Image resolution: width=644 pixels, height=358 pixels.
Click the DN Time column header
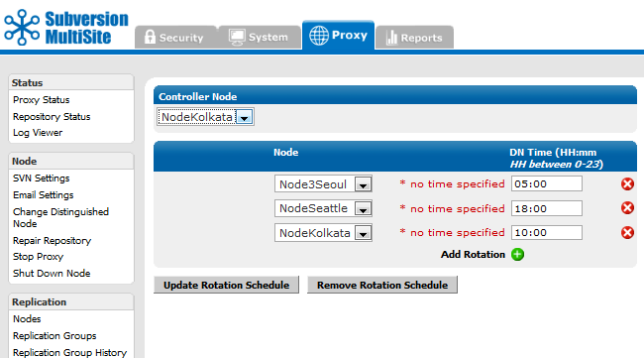[556, 159]
